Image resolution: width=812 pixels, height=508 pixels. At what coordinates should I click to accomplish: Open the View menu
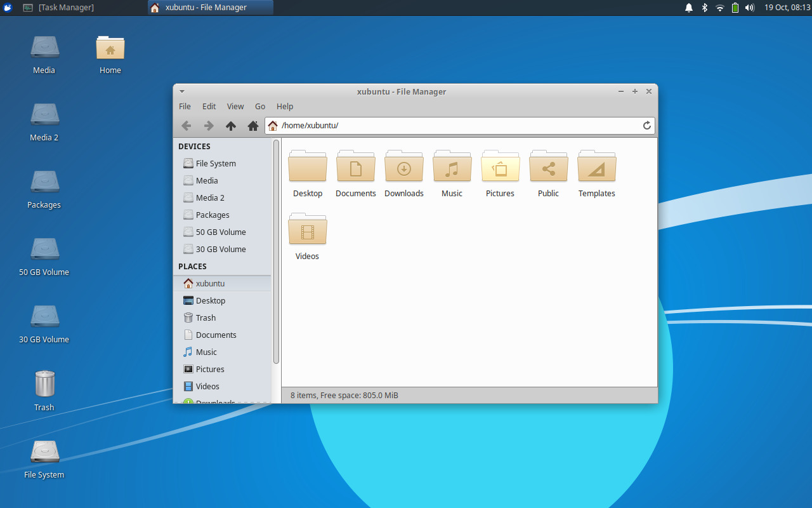coord(235,107)
